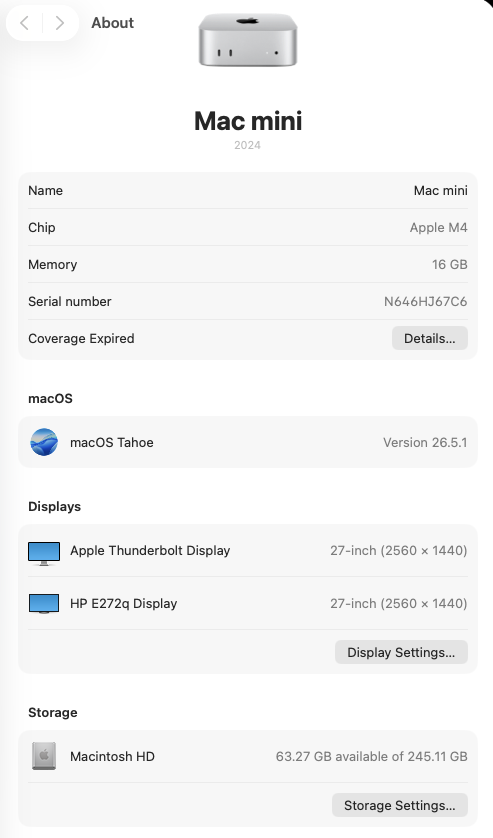Viewport: 493px width, 838px height.
Task: Open coverage Details... button
Action: [429, 338]
